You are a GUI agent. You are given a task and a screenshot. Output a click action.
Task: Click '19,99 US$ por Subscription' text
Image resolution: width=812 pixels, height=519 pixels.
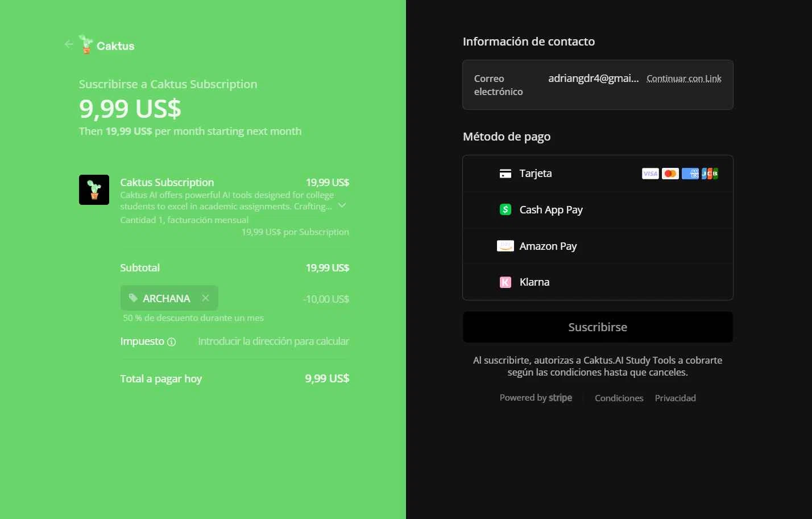tap(295, 232)
